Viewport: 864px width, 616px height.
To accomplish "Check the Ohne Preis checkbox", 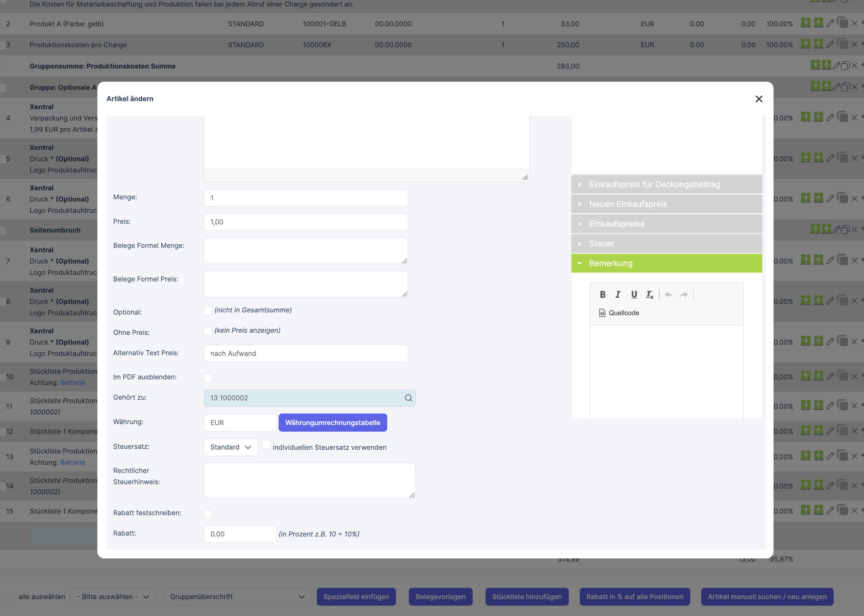I will coord(208,331).
